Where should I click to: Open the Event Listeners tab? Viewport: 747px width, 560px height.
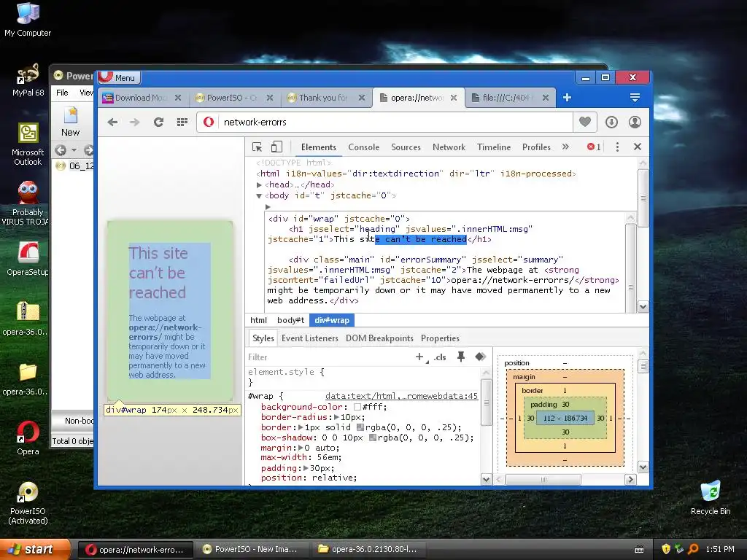pos(309,338)
